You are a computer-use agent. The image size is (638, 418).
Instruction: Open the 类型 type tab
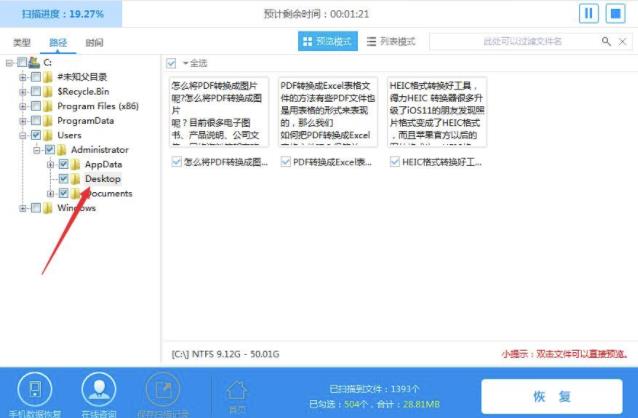[x=22, y=42]
